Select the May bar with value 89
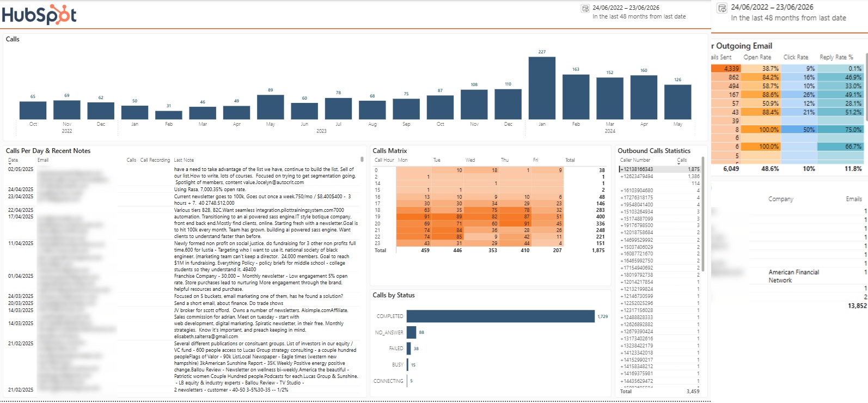 271,107
